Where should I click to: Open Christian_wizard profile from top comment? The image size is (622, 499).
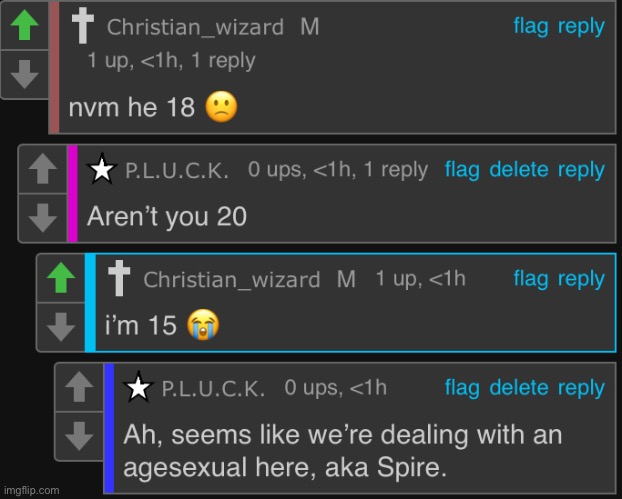pyautogui.click(x=195, y=28)
